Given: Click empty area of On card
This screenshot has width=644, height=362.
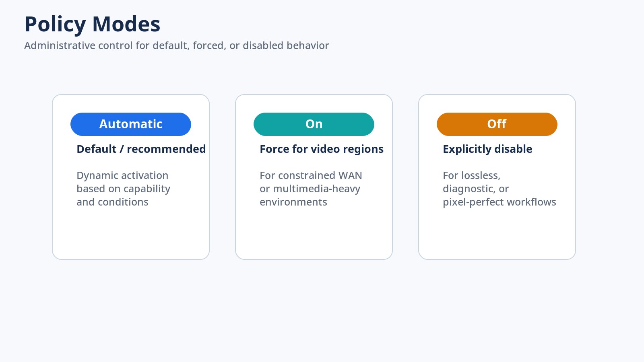Looking at the screenshot, I should click(314, 235).
